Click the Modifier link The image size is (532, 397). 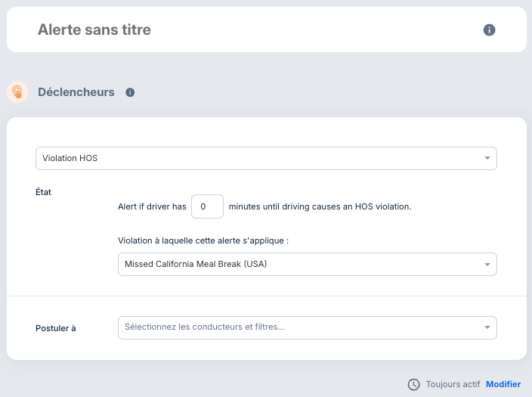(x=503, y=384)
